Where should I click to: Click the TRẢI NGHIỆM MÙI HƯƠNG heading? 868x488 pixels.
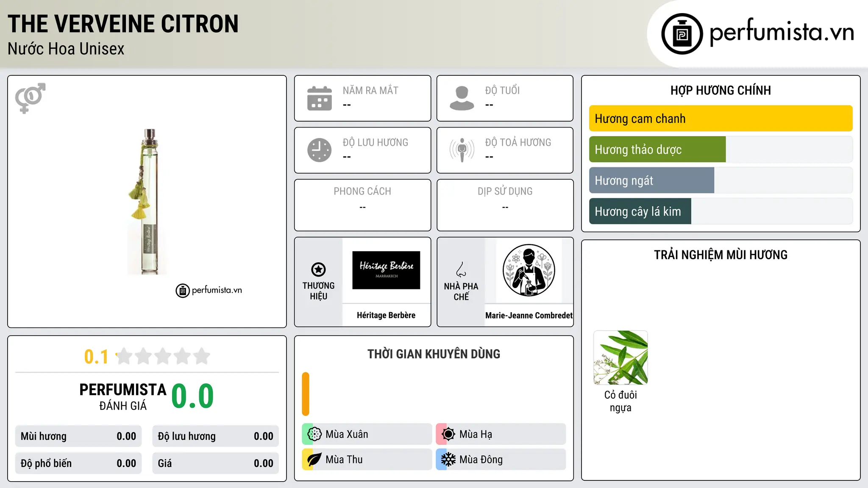[x=721, y=255]
